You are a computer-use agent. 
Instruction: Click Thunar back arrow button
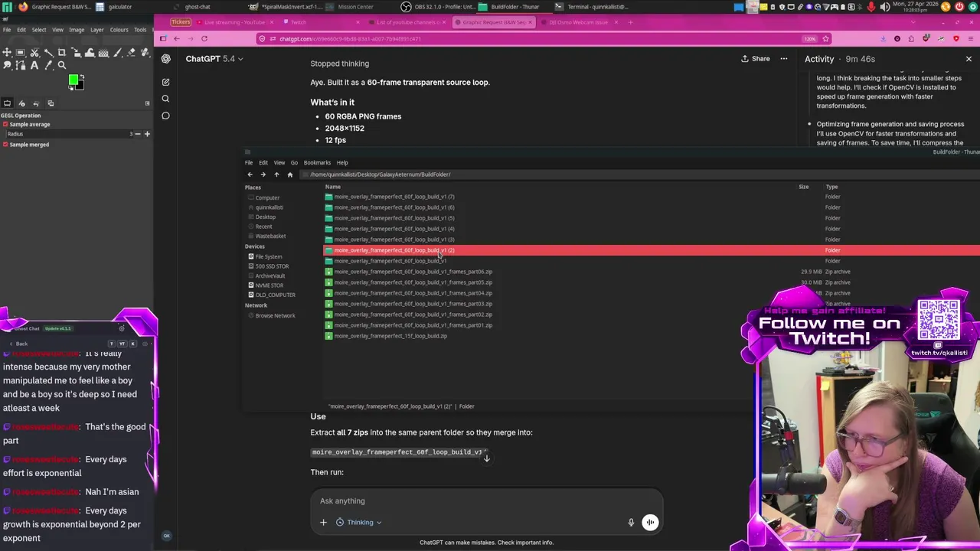250,174
